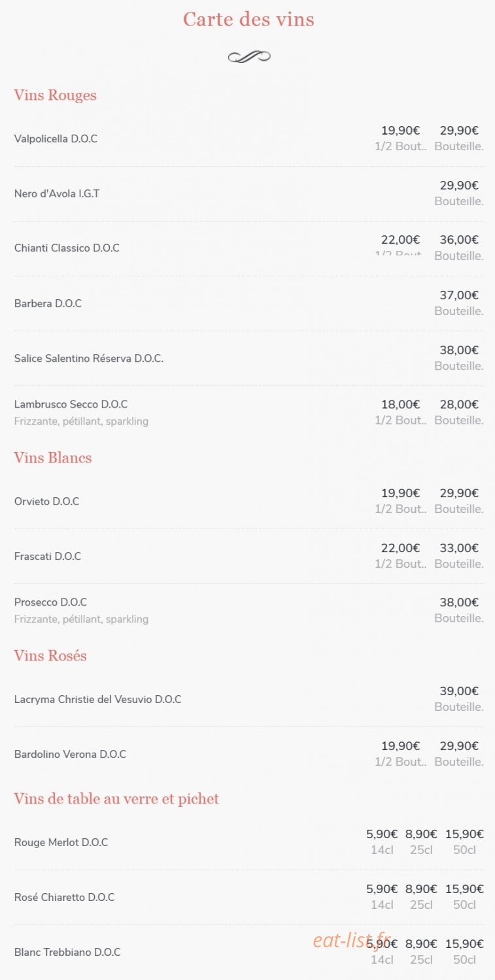Click the Barbera D.O.C 37,00€ price
This screenshot has height=980, width=495.
pos(459,295)
